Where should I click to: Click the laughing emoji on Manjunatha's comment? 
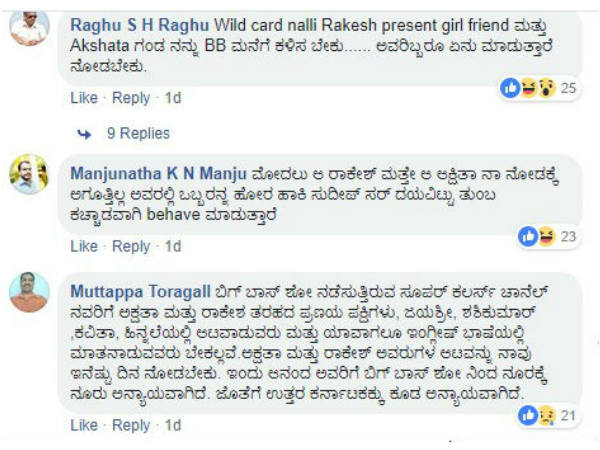(x=547, y=236)
